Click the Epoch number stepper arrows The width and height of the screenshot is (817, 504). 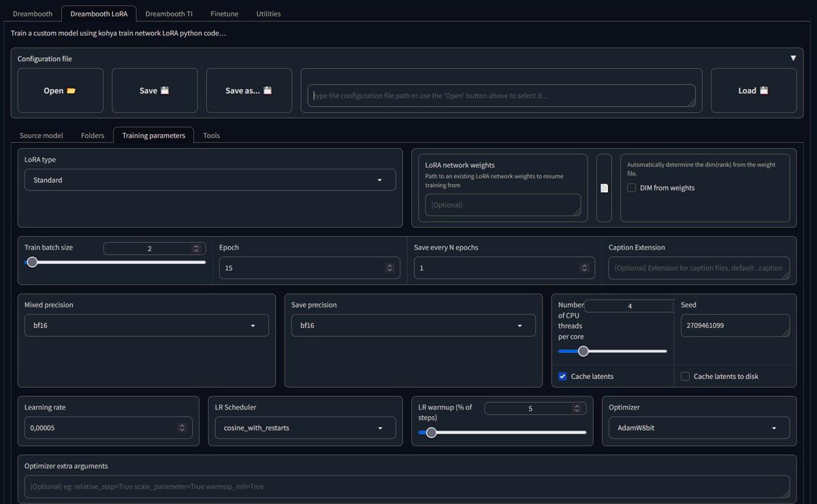click(389, 268)
